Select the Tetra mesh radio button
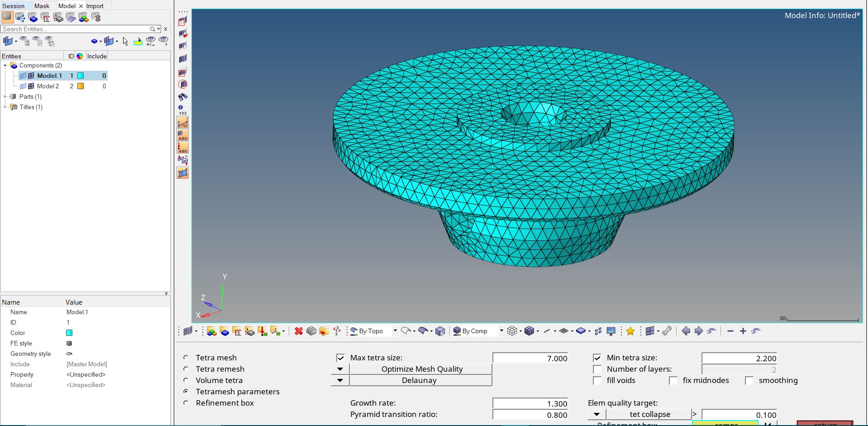Viewport: 868px width, 426px height. click(186, 358)
